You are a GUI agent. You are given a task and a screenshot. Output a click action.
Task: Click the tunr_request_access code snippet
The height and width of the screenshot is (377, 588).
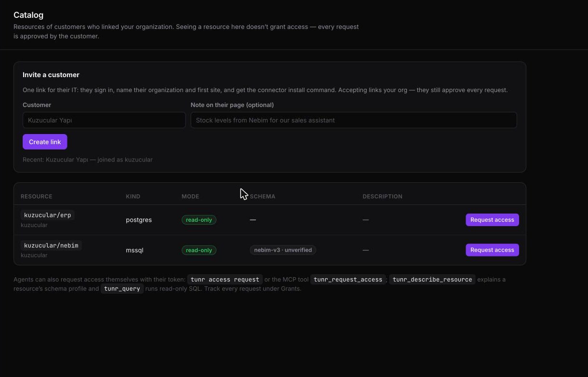pos(348,280)
